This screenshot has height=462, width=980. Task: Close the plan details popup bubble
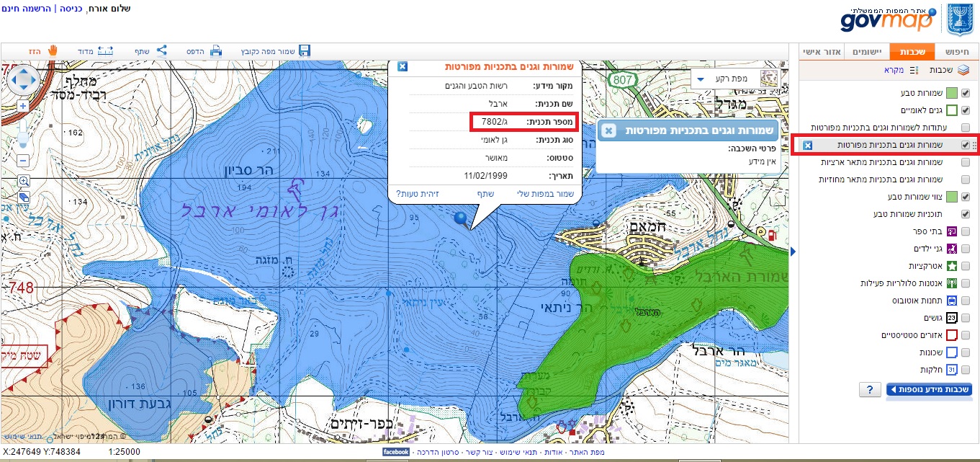403,66
